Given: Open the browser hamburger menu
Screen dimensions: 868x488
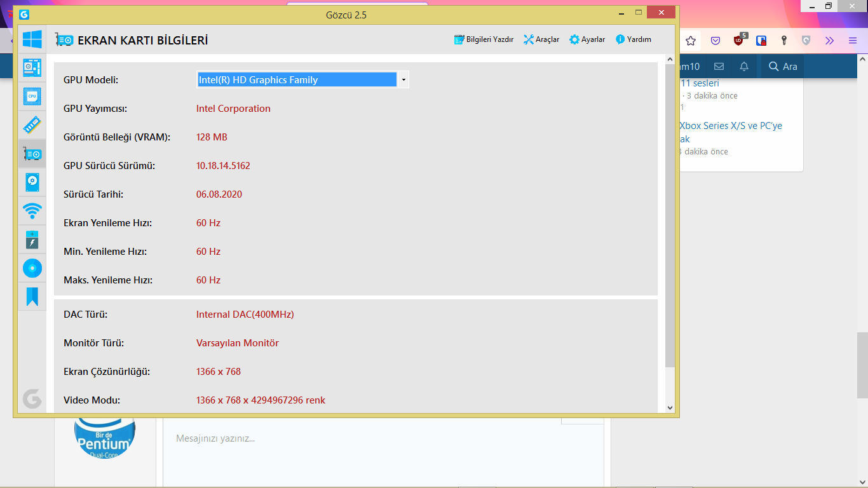Looking at the screenshot, I should (853, 41).
